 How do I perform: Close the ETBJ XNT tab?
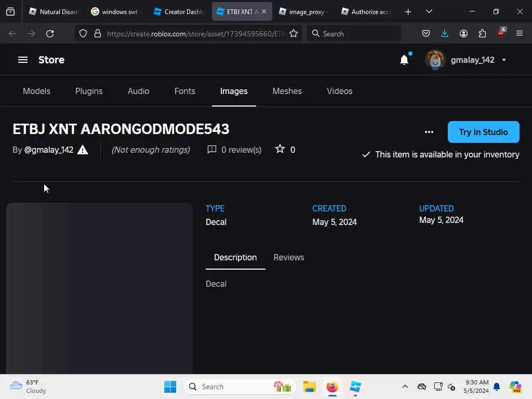pos(264,12)
